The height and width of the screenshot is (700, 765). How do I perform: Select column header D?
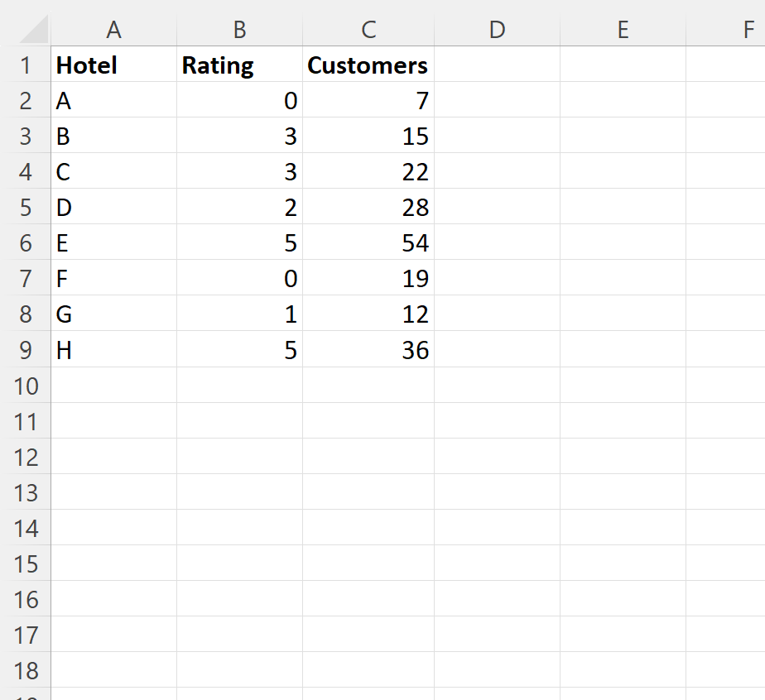496,29
